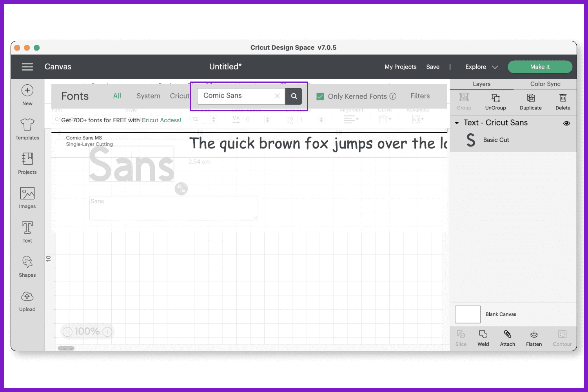Open My Projects
The width and height of the screenshot is (588, 392).
pos(400,67)
